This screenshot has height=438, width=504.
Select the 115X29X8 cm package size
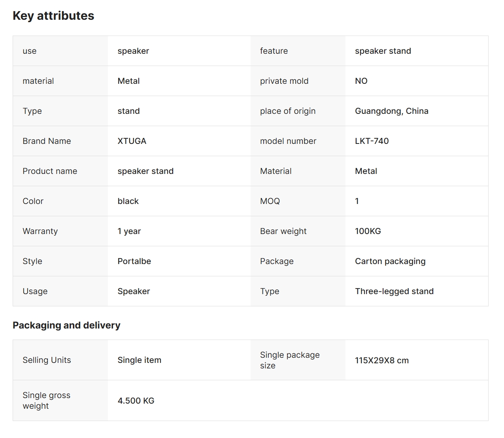[x=381, y=361]
